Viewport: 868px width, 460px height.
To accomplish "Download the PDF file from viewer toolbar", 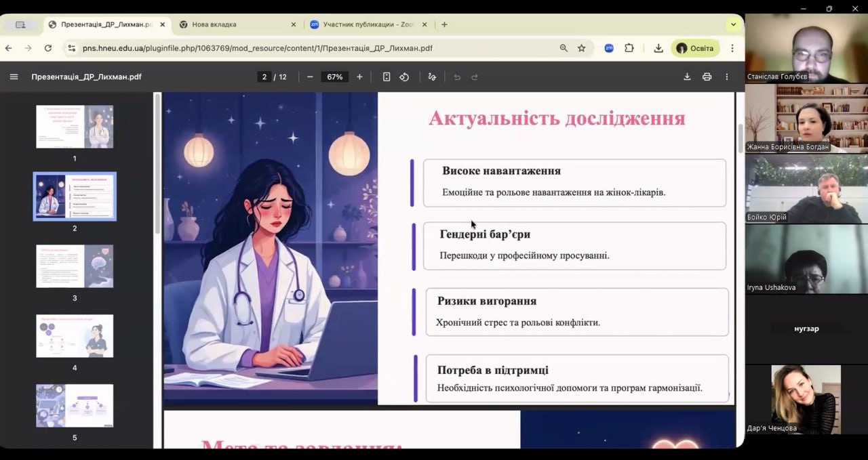I will click(x=687, y=77).
